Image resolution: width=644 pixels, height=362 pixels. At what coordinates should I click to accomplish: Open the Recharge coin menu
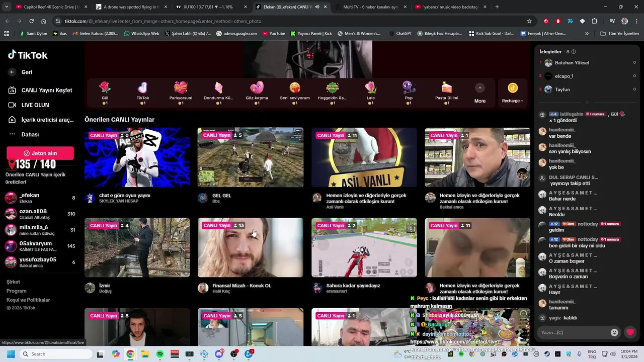coord(513,94)
